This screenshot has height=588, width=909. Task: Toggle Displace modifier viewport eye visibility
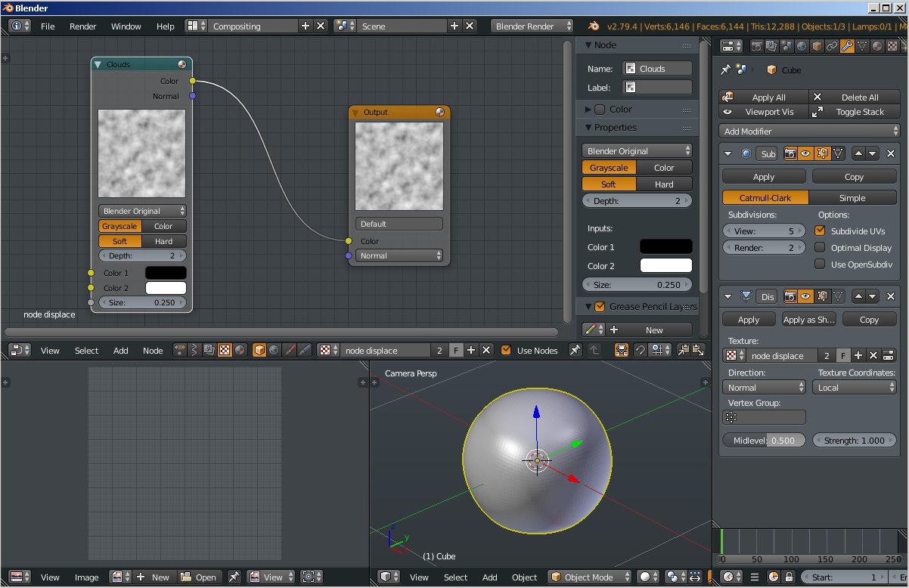pyautogui.click(x=806, y=297)
